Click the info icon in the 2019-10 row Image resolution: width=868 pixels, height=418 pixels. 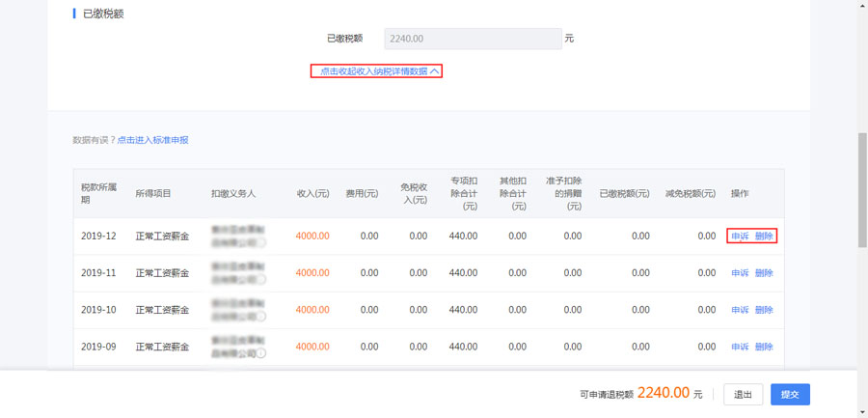[x=262, y=317]
